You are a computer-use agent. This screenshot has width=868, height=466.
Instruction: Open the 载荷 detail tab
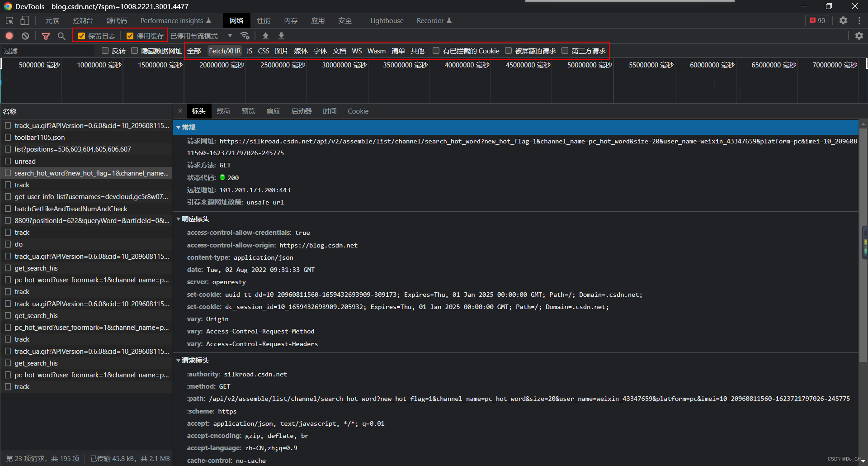tap(223, 111)
